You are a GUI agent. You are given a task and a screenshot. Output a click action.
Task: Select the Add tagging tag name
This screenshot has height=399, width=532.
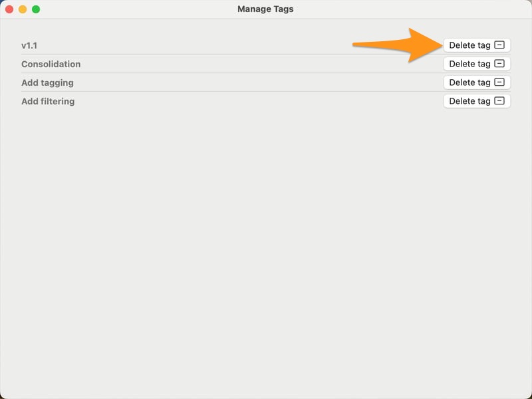pyautogui.click(x=47, y=82)
